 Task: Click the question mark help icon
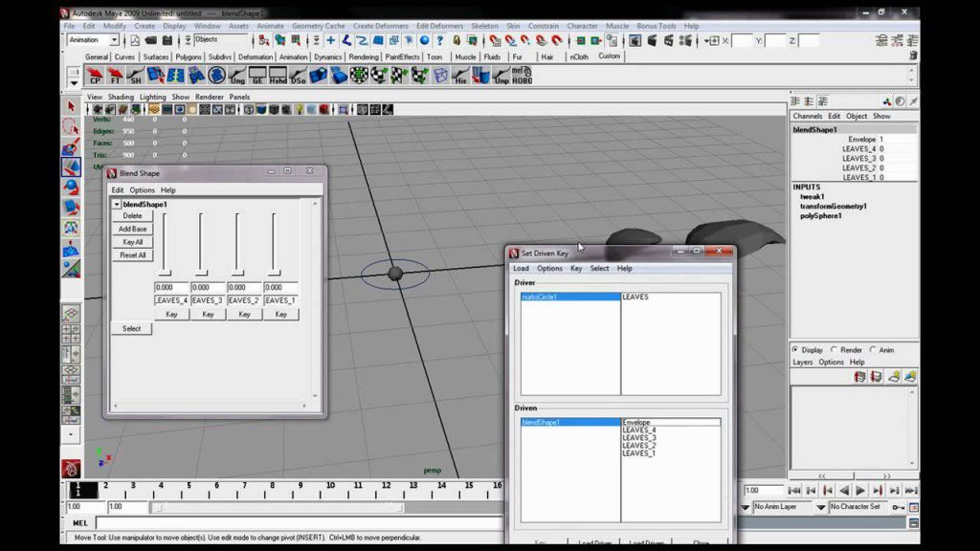click(440, 40)
